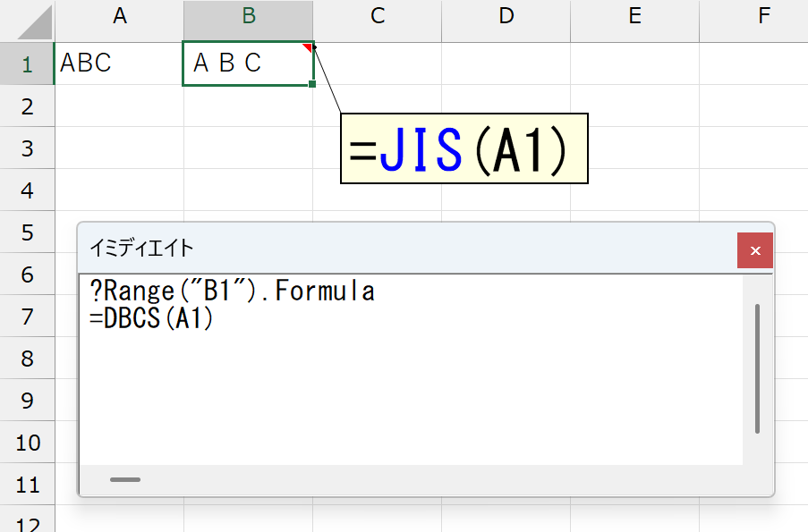
Task: Click the =DBCS(A1) output line
Action: 151,317
